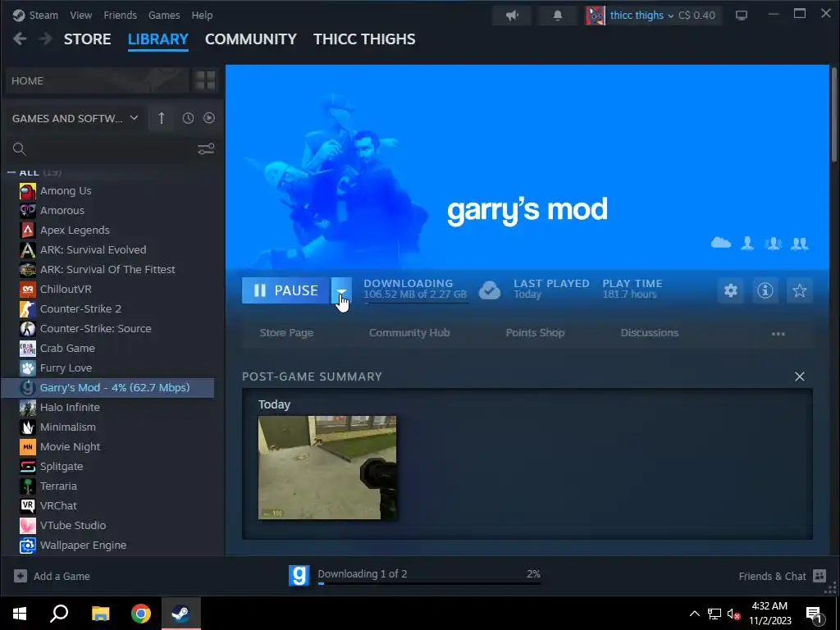
Task: Select the LIBRARY tab
Action: point(158,39)
